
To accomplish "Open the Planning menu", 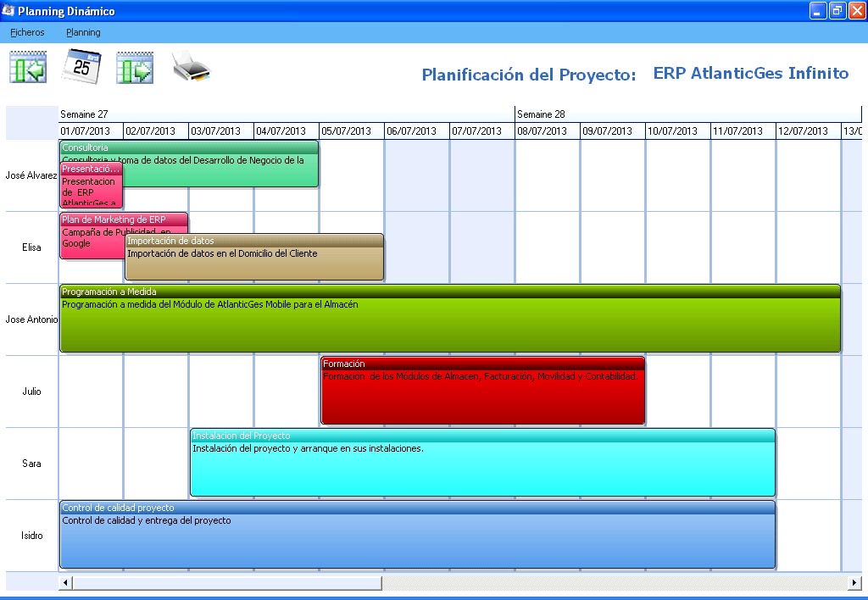I will click(x=83, y=32).
